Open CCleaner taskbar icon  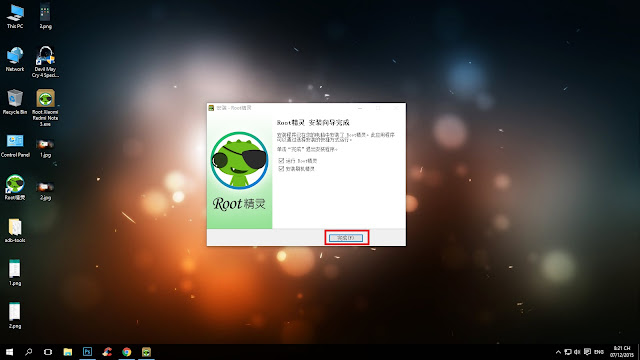[107, 352]
